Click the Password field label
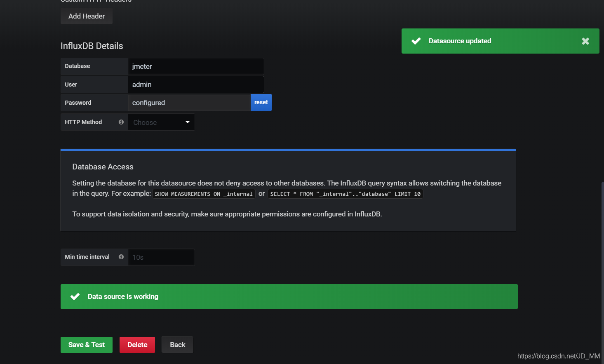Screen dimensions: 604x364 tap(78, 103)
